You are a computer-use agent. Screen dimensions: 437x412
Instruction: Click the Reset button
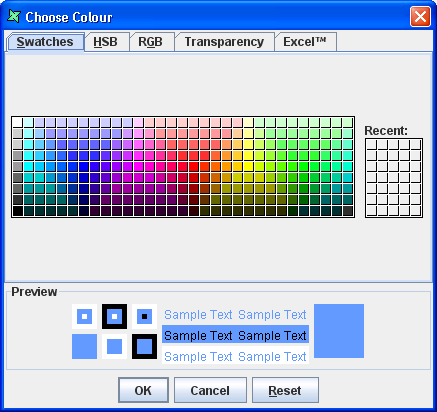pos(285,390)
